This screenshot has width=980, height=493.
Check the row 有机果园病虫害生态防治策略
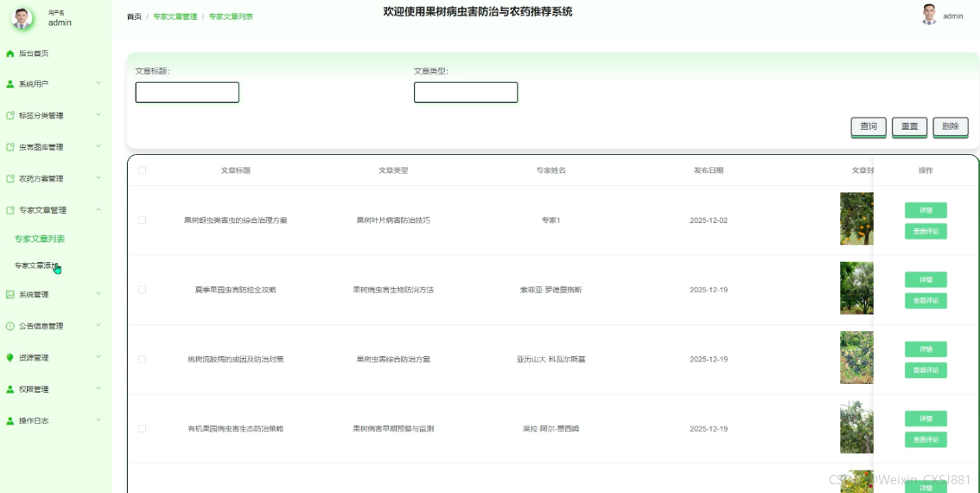142,428
